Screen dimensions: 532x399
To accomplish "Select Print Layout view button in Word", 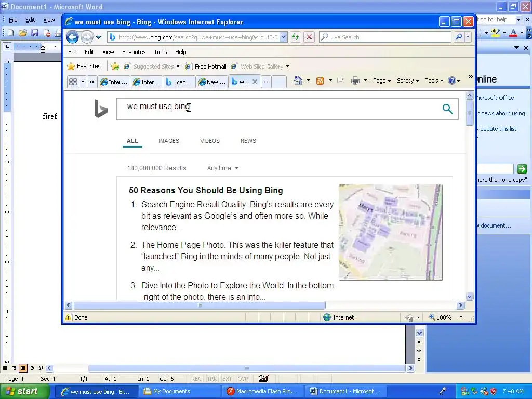I will point(23,368).
